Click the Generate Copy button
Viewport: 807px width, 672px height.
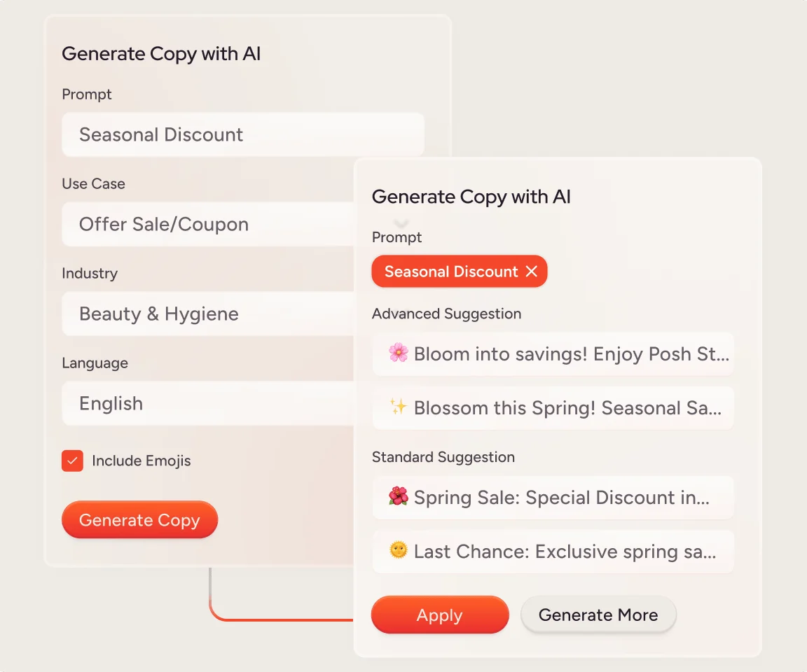coord(139,520)
